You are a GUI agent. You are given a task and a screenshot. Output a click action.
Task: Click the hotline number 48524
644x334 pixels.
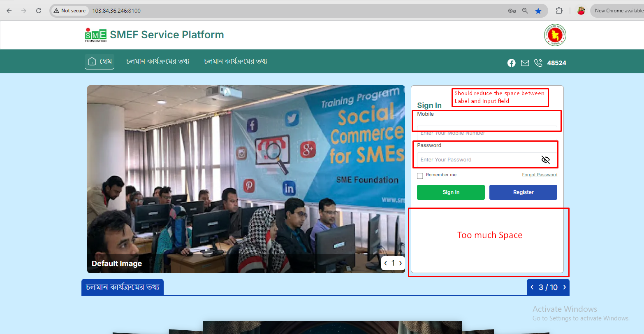(557, 63)
